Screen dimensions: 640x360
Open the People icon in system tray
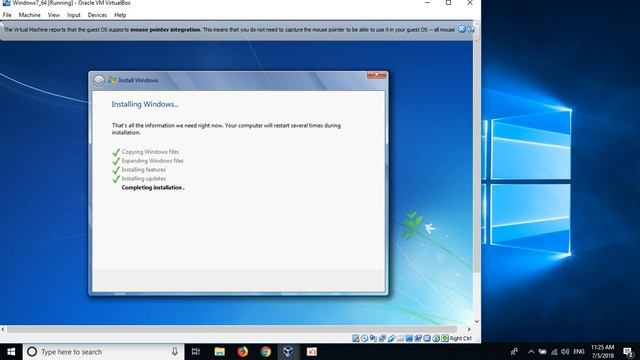[x=515, y=351]
